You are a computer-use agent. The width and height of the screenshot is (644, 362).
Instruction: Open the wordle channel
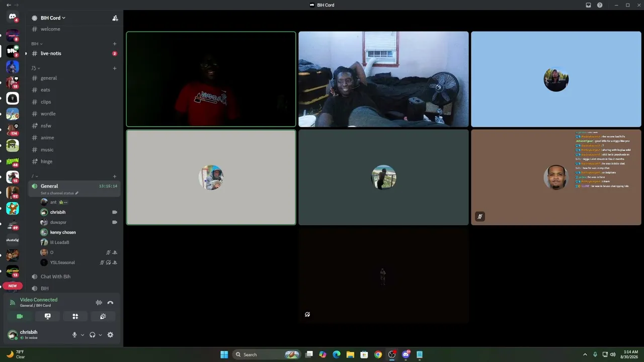74,114
